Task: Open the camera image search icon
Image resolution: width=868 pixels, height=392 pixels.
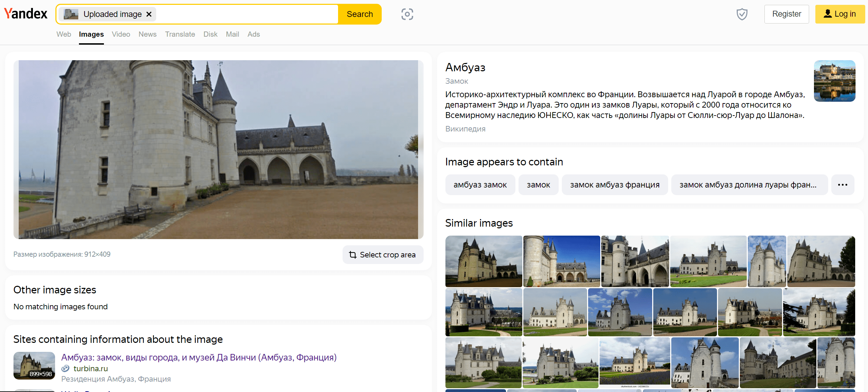Action: pyautogui.click(x=407, y=14)
